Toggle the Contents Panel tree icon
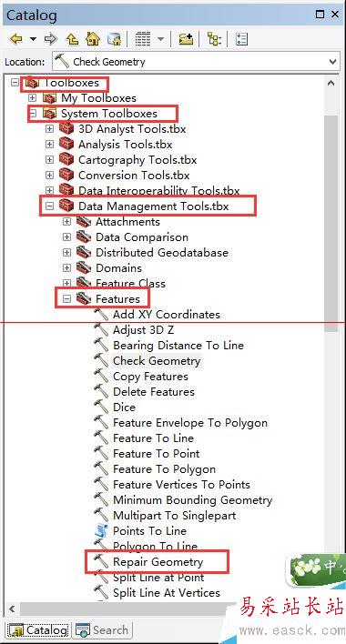This screenshot has height=644, width=346. [214, 39]
